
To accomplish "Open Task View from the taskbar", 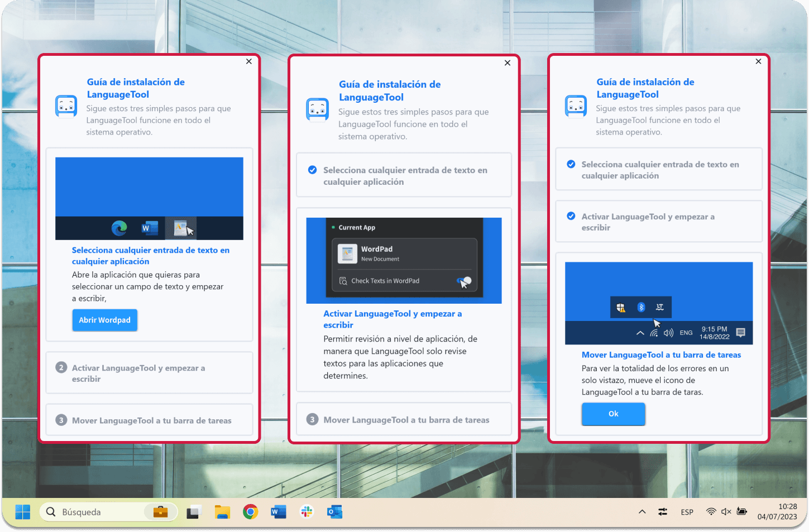I will click(194, 512).
